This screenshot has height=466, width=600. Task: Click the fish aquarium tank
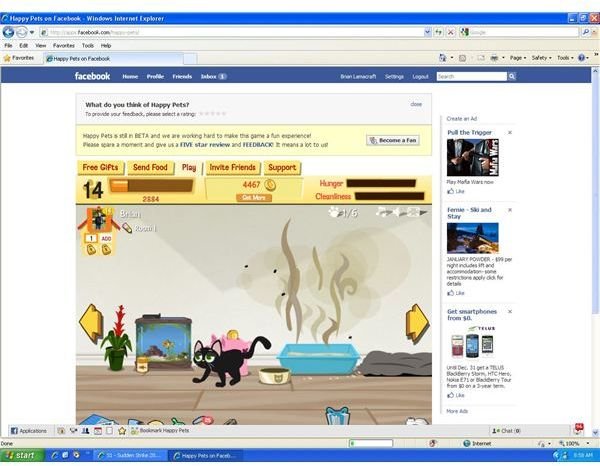163,341
